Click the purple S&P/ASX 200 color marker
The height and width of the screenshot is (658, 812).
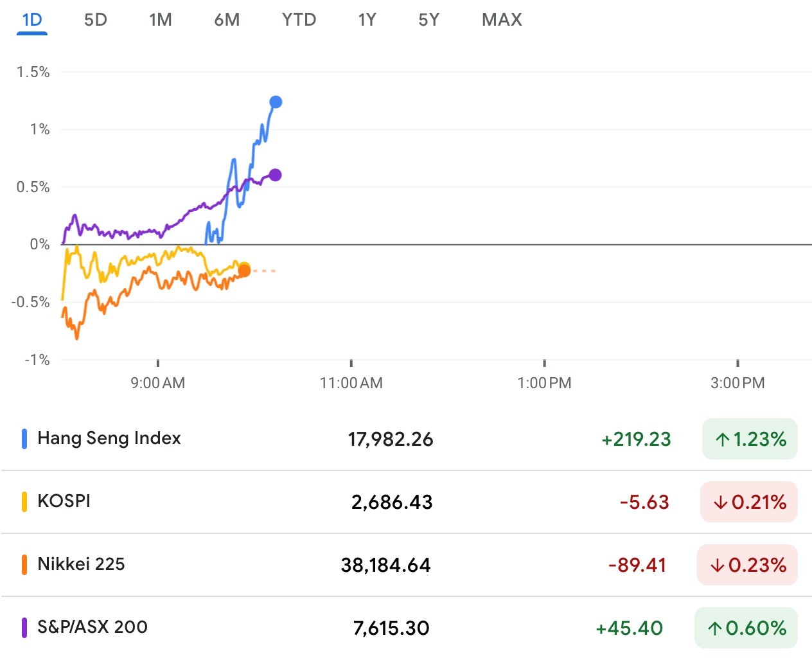(24, 628)
